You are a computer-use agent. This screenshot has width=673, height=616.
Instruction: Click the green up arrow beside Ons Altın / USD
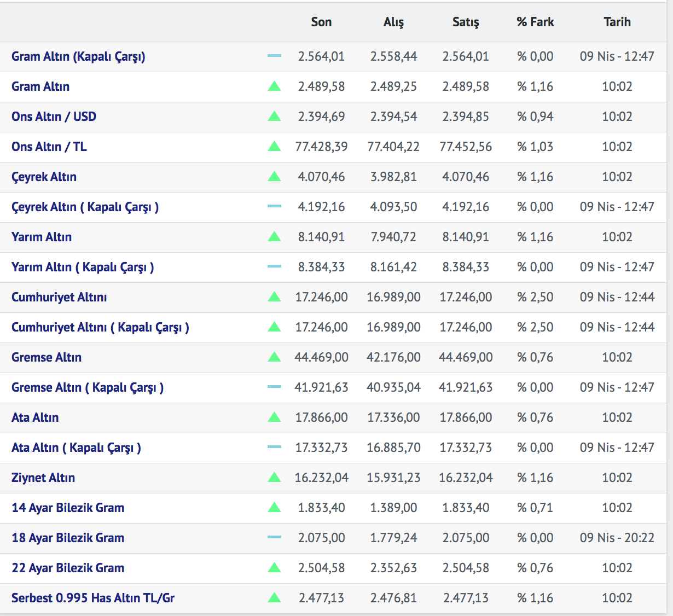pyautogui.click(x=274, y=117)
